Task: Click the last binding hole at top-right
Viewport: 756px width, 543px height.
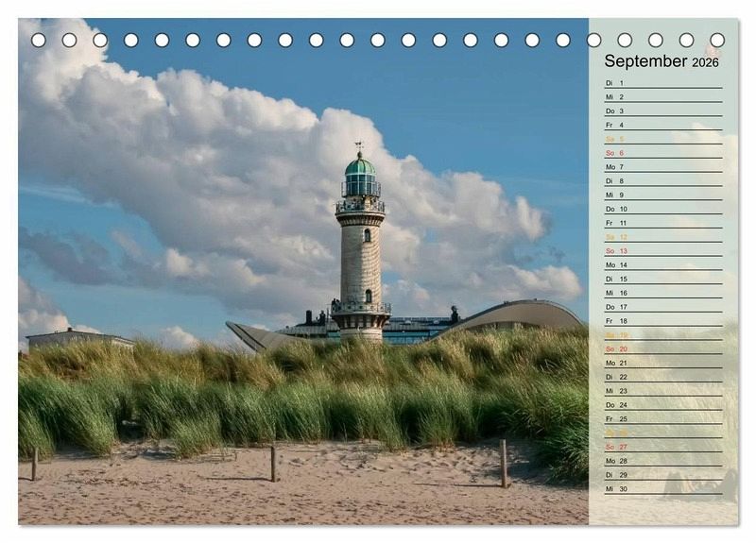Action: tap(717, 40)
